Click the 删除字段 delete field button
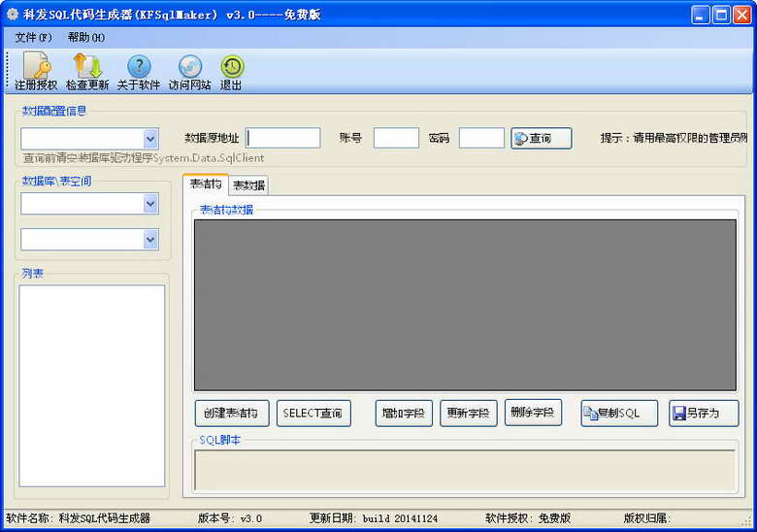 533,413
